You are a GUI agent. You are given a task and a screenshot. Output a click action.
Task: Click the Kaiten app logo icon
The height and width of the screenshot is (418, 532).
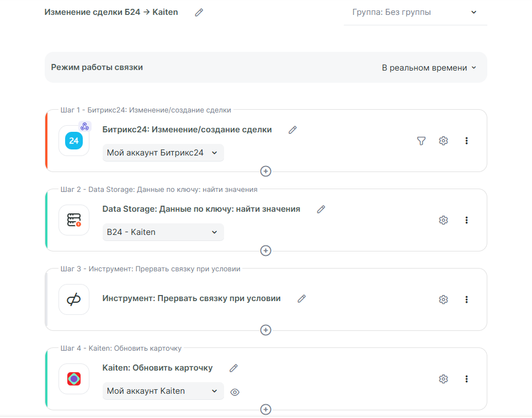[73, 379]
